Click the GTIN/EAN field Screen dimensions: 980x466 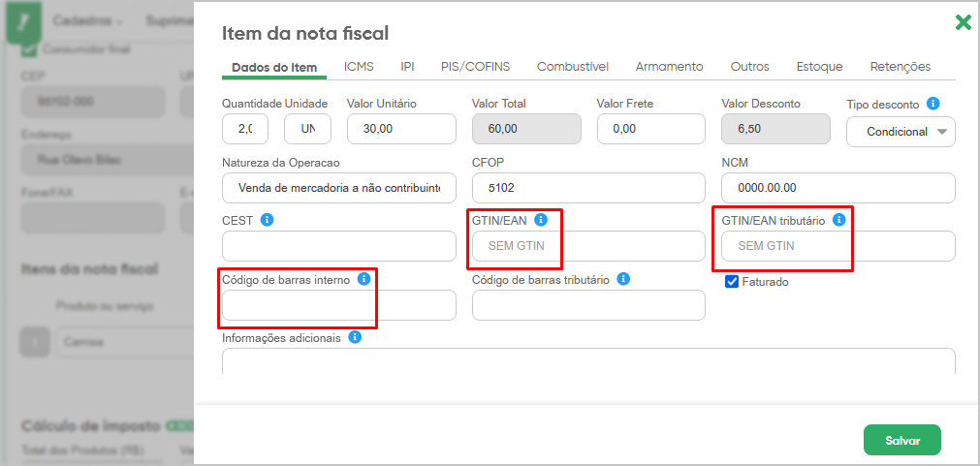tap(588, 246)
